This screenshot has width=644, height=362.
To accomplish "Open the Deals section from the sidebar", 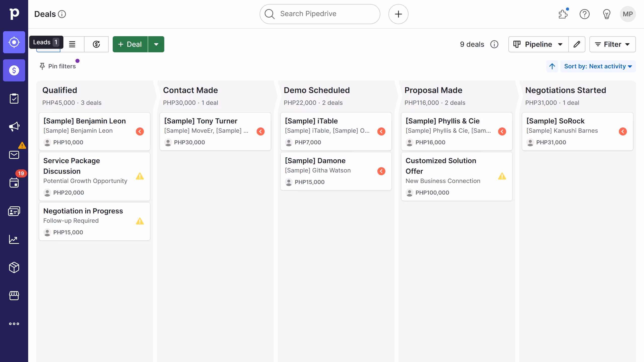I will 14,70.
